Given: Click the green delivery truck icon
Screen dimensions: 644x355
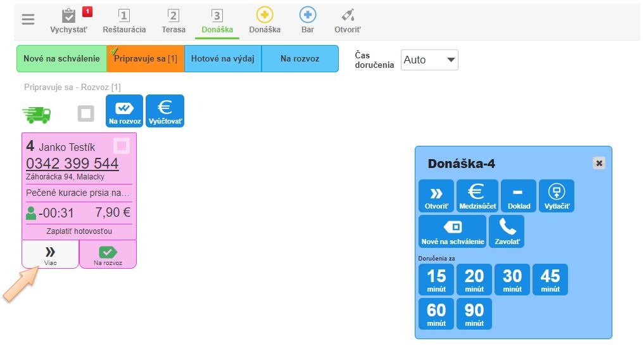Looking at the screenshot, I should tap(37, 114).
